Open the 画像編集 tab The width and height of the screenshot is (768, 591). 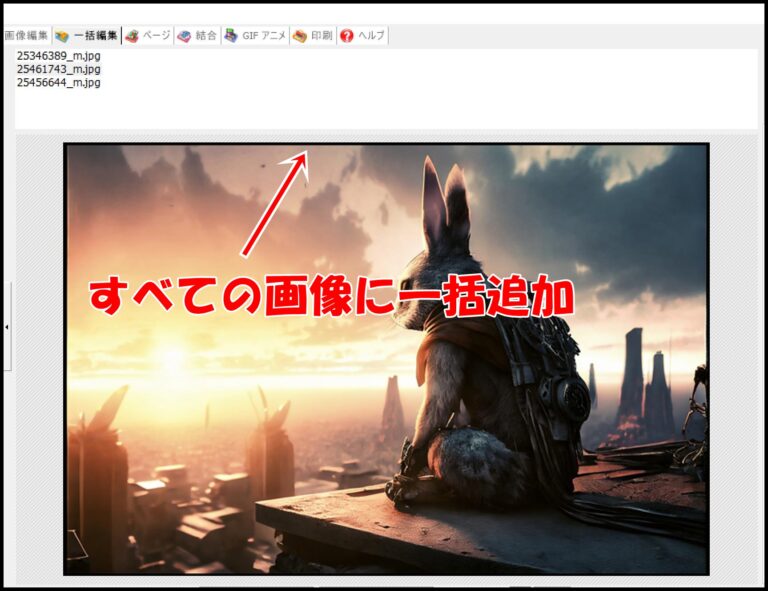[x=26, y=36]
